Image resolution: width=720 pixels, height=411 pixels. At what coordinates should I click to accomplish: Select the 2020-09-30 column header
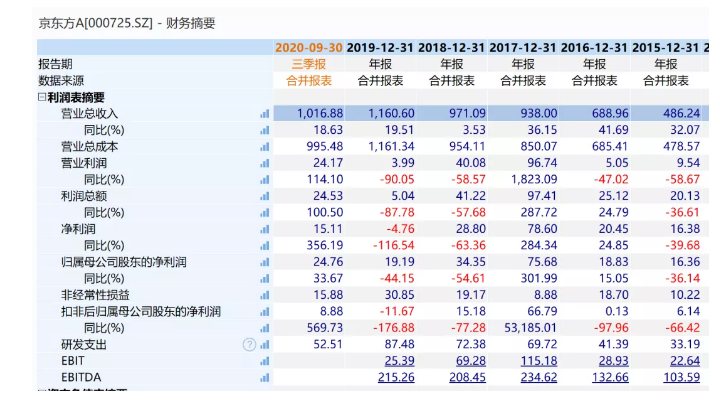[309, 48]
